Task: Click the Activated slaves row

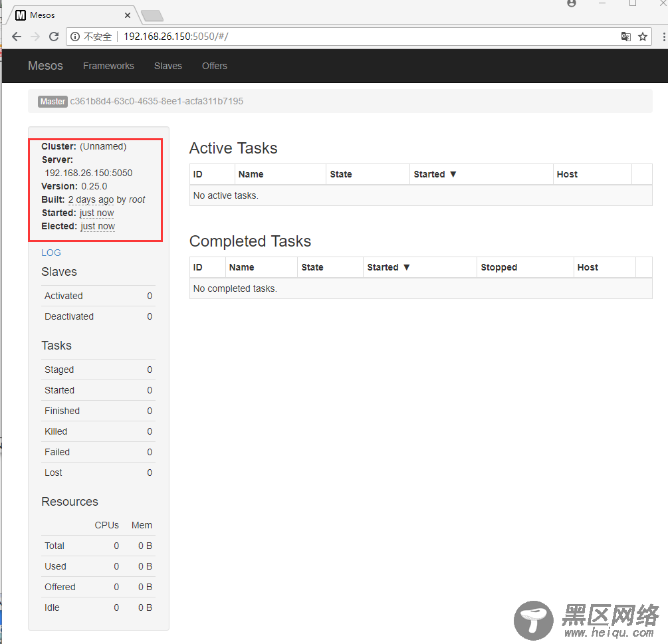Action: (x=98, y=296)
